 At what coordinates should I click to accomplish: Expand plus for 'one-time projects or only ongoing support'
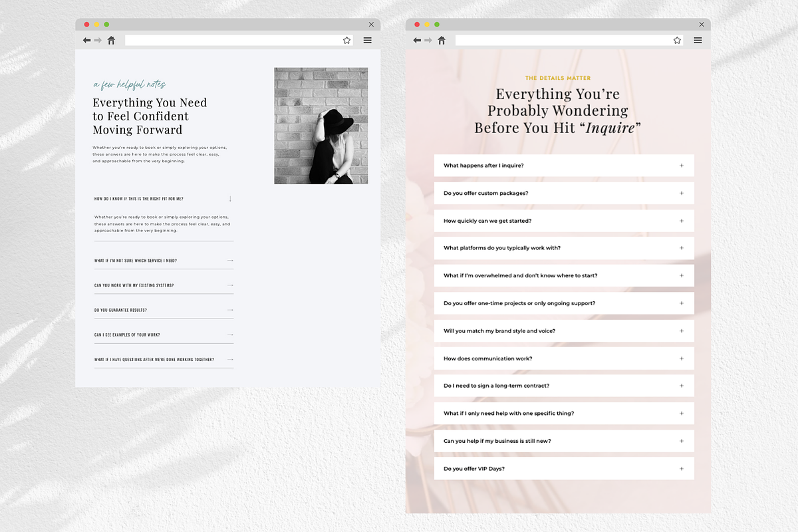tap(682, 303)
